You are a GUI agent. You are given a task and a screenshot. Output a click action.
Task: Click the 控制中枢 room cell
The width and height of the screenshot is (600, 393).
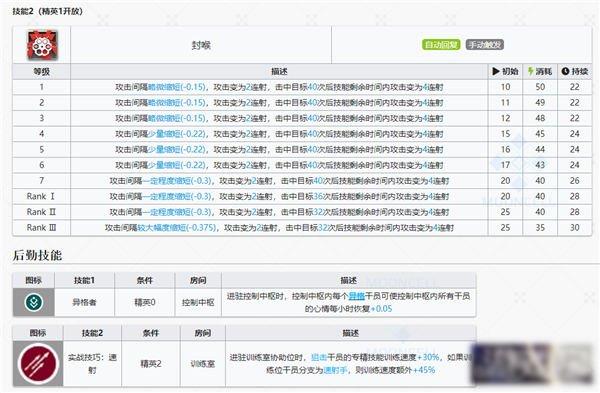(x=198, y=302)
